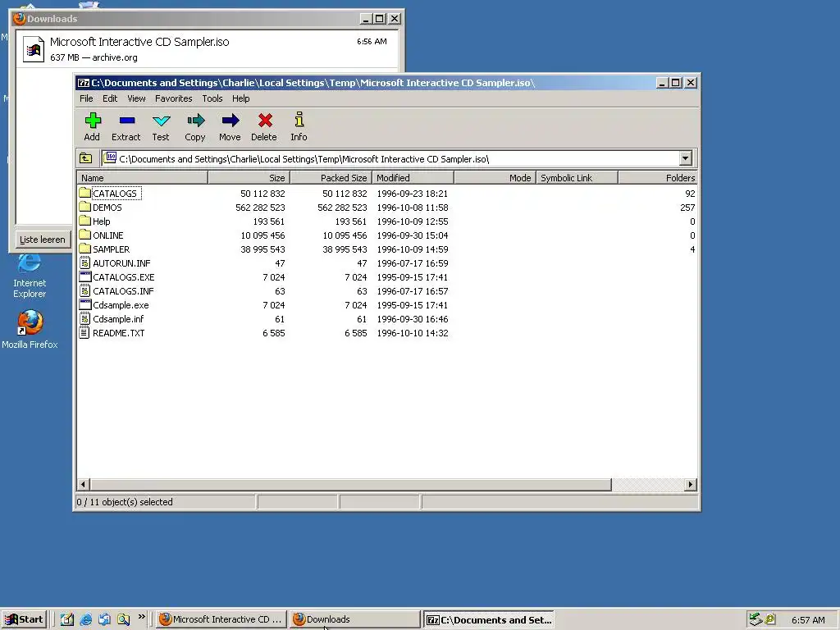Click the first system tray icon

pos(756,619)
